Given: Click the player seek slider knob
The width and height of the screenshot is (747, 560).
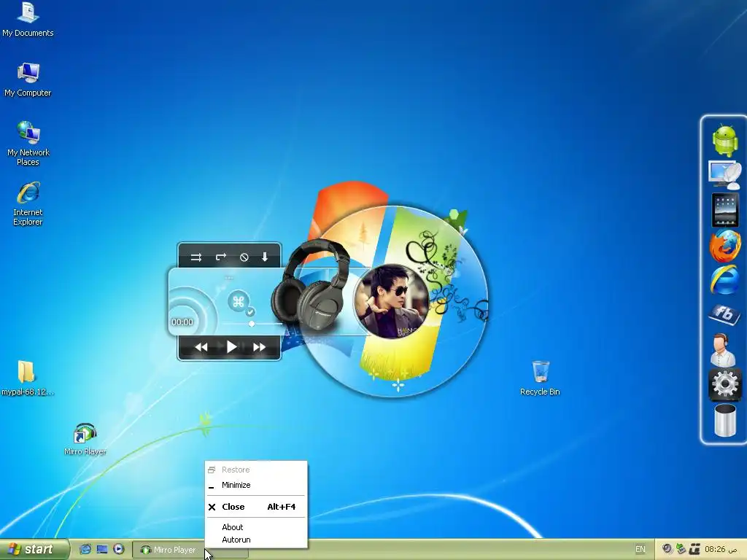Looking at the screenshot, I should click(252, 324).
